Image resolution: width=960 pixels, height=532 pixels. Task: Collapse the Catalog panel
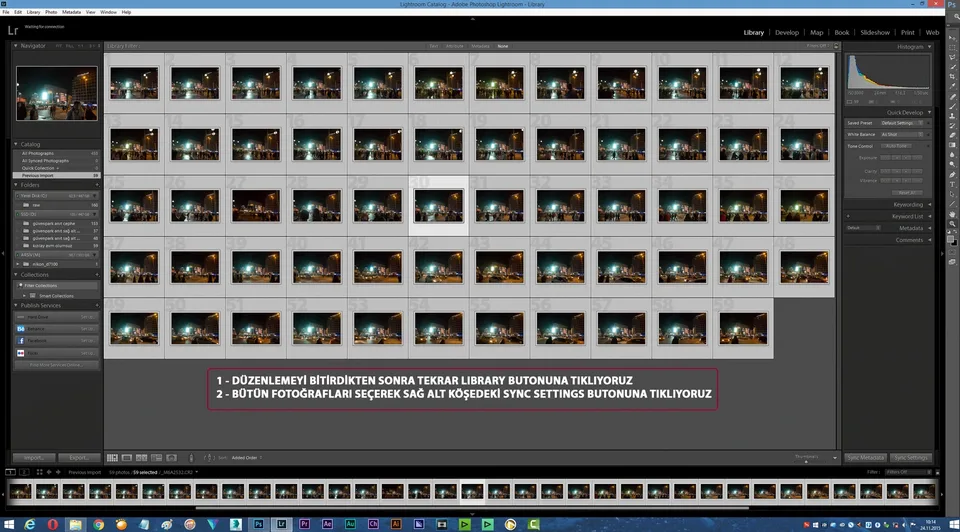pyautogui.click(x=16, y=144)
